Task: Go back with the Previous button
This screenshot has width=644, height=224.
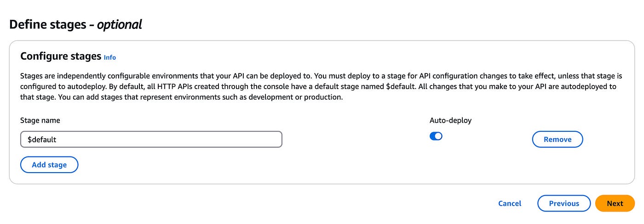Action: [x=564, y=203]
